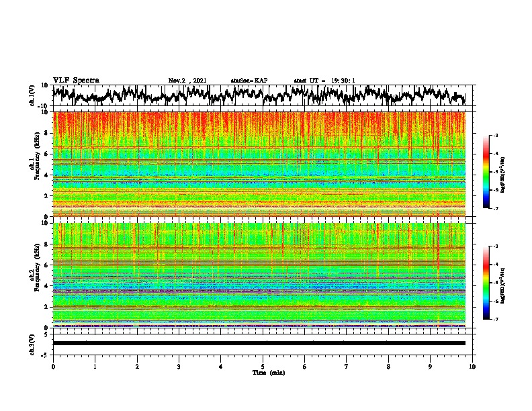The image size is (532, 411).
Task: Click the ch.1 color bar label 'log(PSD)(V²/Hz)'
Action: click(x=502, y=175)
